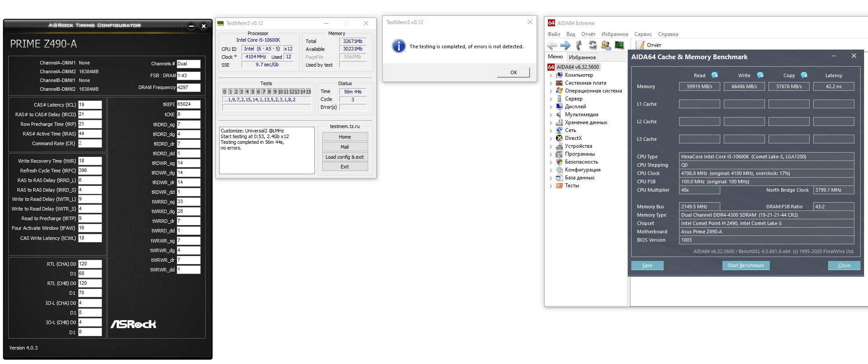Click the CAS# Latency (tCL) value field

click(x=90, y=105)
